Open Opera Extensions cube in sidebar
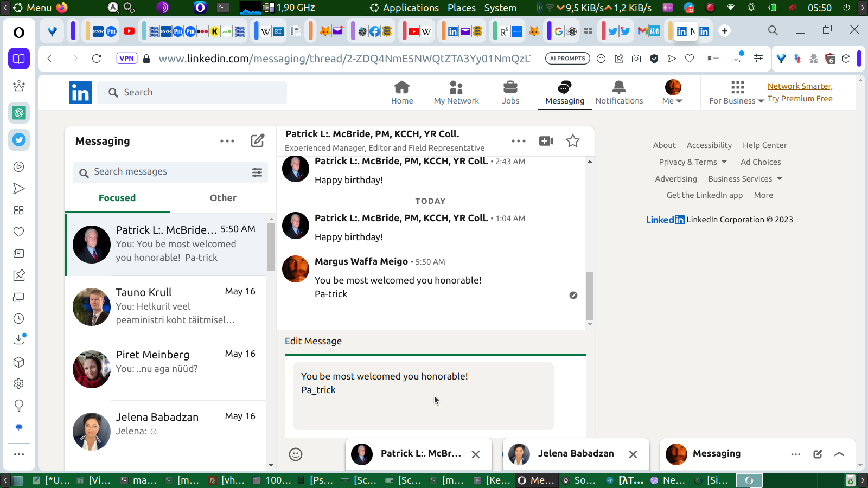This screenshot has height=488, width=868. [19, 362]
